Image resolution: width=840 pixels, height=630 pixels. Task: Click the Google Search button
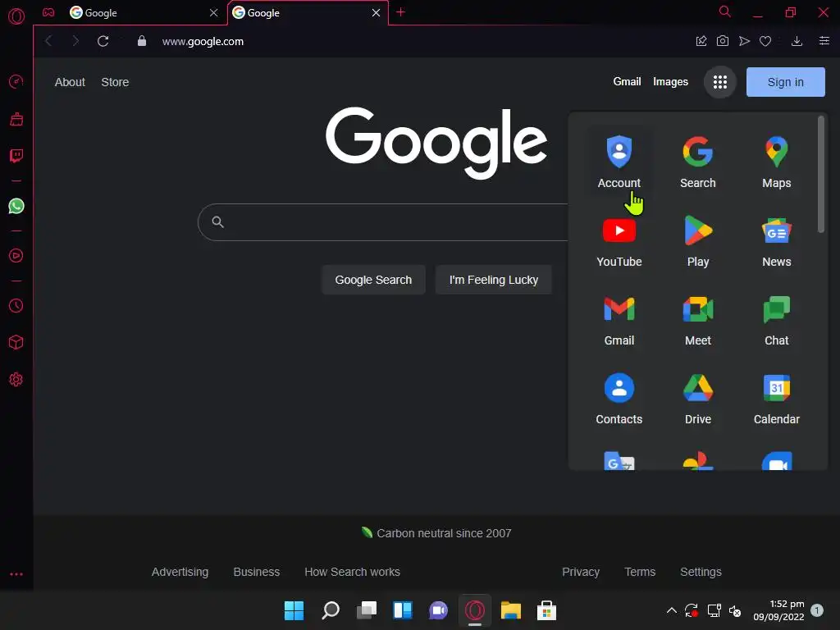373,280
